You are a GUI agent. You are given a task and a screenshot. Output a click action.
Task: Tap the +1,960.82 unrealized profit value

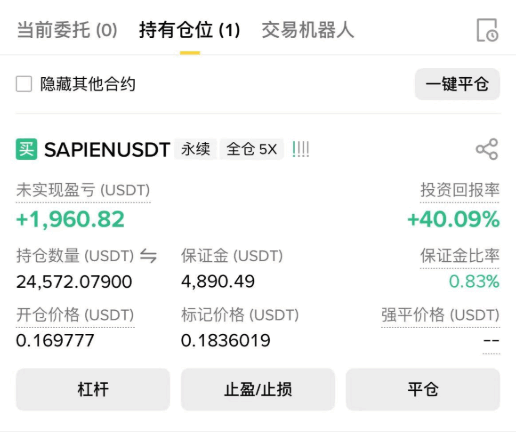(x=70, y=219)
